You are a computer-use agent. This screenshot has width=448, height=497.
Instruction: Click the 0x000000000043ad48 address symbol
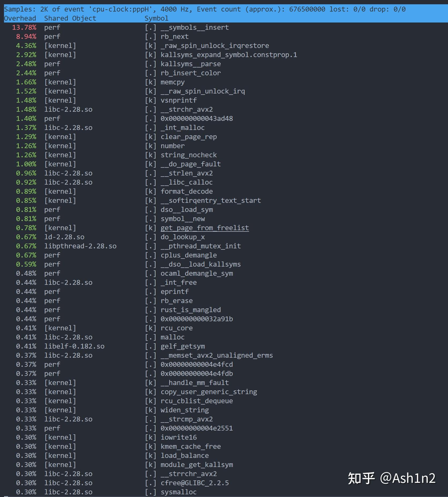point(197,119)
